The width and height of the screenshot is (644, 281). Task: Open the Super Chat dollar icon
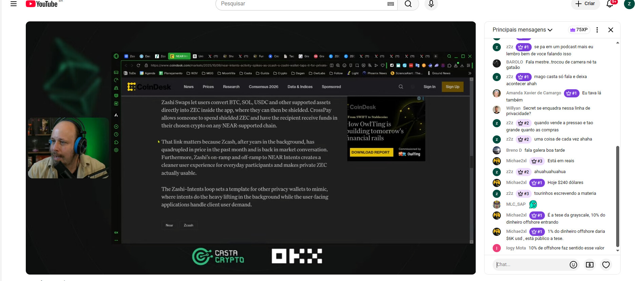point(590,265)
